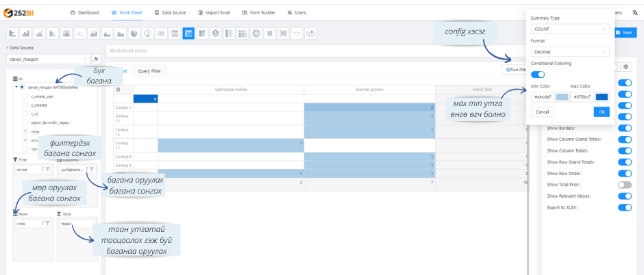The height and width of the screenshot is (275, 644).
Task: Pick the Max Color swatch
Action: click(602, 97)
